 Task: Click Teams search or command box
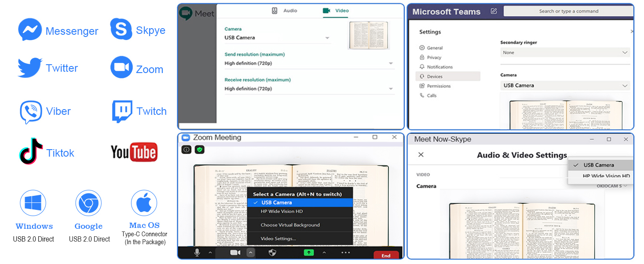tap(568, 11)
